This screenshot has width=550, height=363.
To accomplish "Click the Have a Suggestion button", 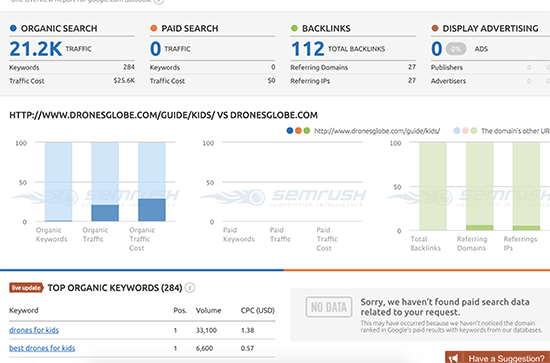I will coord(497,357).
